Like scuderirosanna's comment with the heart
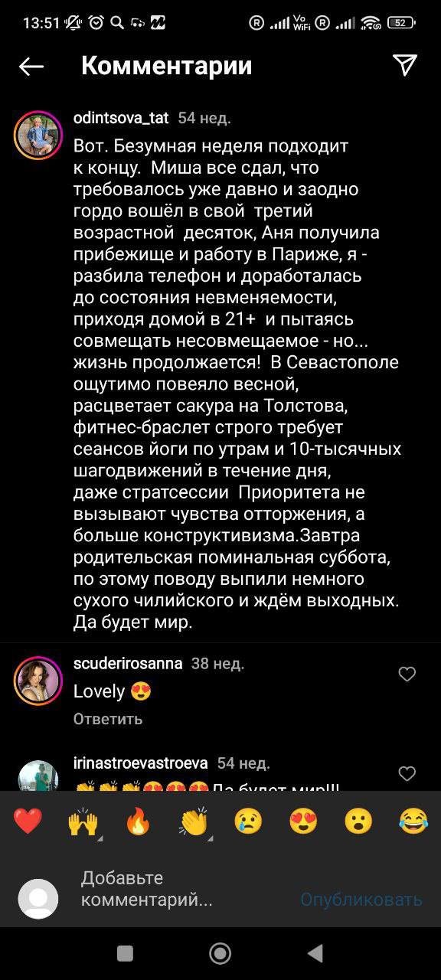This screenshot has width=441, height=980. (x=406, y=675)
